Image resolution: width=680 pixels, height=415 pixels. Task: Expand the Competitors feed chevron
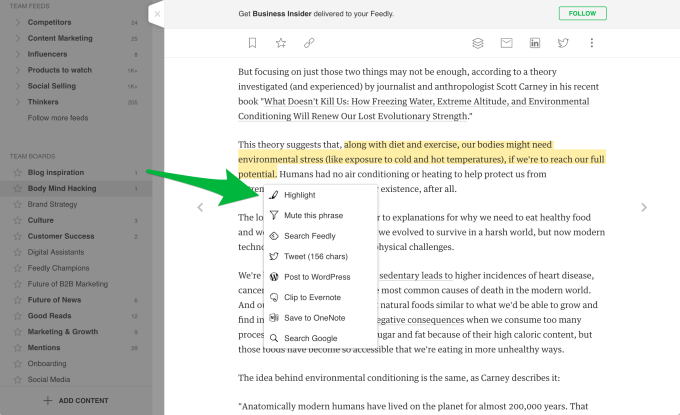17,22
